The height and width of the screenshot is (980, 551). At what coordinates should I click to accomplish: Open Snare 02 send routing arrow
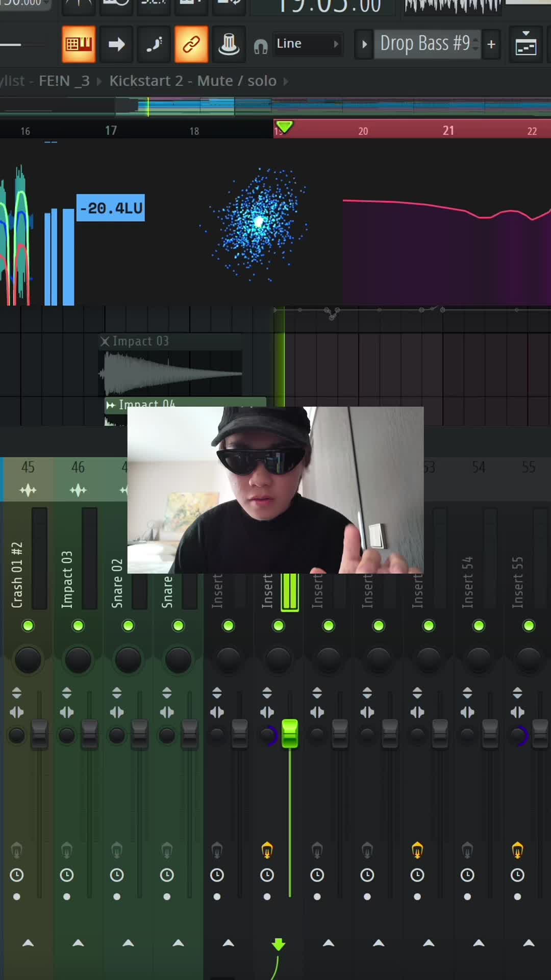click(x=128, y=943)
